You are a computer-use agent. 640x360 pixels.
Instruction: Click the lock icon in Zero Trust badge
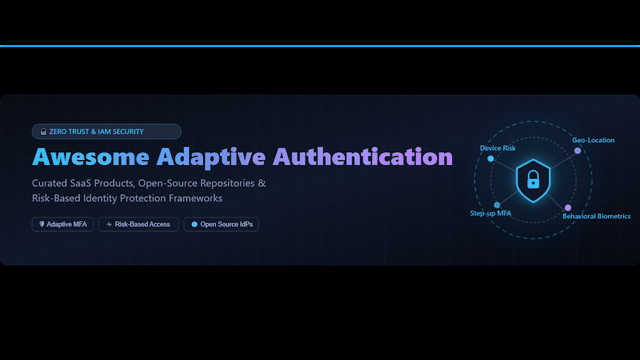coord(43,131)
